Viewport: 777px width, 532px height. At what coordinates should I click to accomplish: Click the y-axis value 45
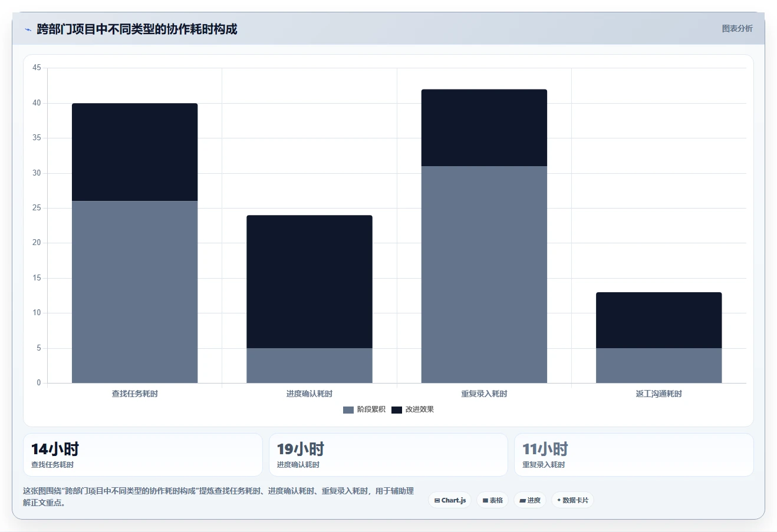(x=37, y=68)
